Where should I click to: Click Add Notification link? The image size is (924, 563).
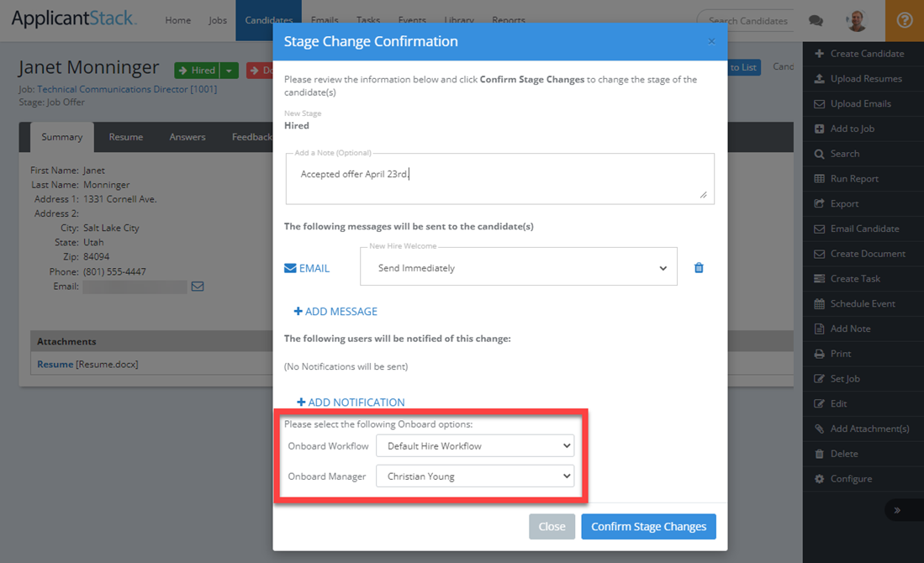pyautogui.click(x=351, y=403)
